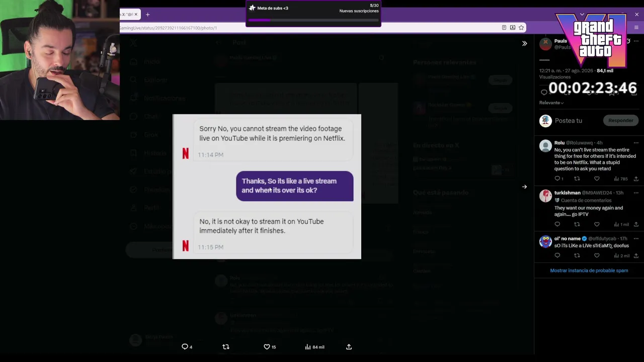Close the current browser tab
Image resolution: width=644 pixels, height=362 pixels.
(x=135, y=15)
